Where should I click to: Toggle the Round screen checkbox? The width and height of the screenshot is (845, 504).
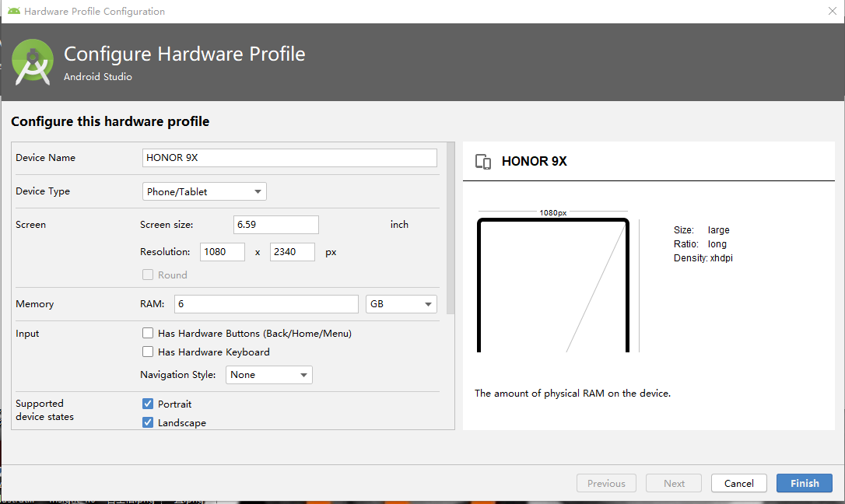click(148, 275)
